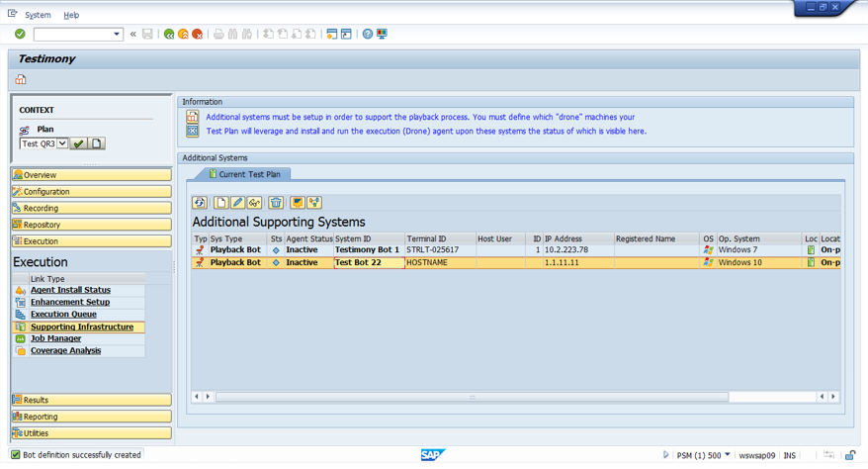The width and height of the screenshot is (868, 469).
Task: Click the green Enter checkmark icon
Action: coord(20,34)
